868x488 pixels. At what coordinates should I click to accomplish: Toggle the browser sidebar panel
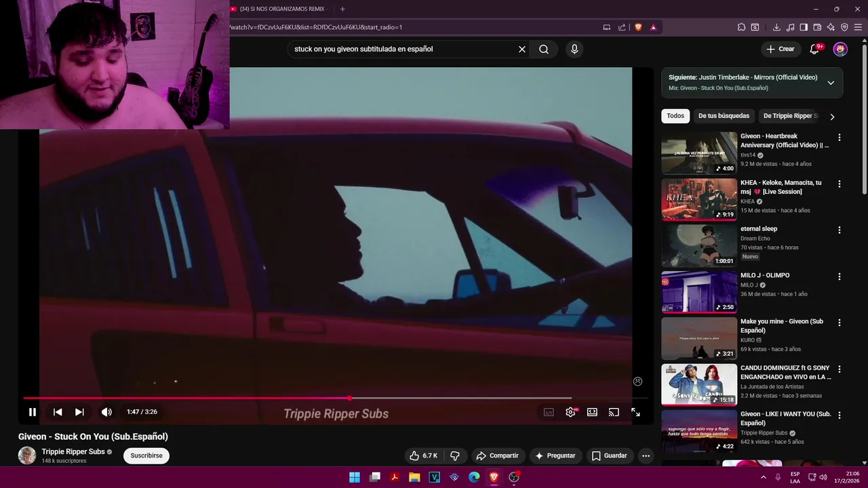coord(804,27)
